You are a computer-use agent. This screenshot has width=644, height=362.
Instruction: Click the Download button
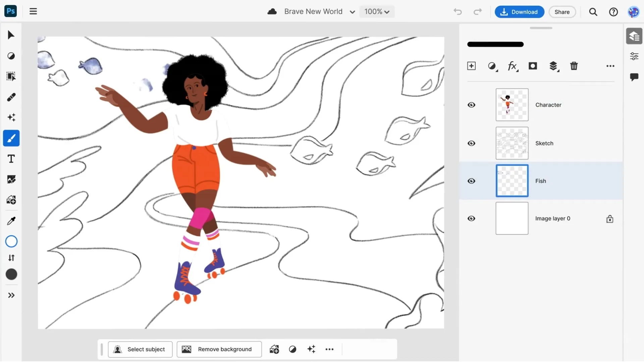tap(519, 12)
